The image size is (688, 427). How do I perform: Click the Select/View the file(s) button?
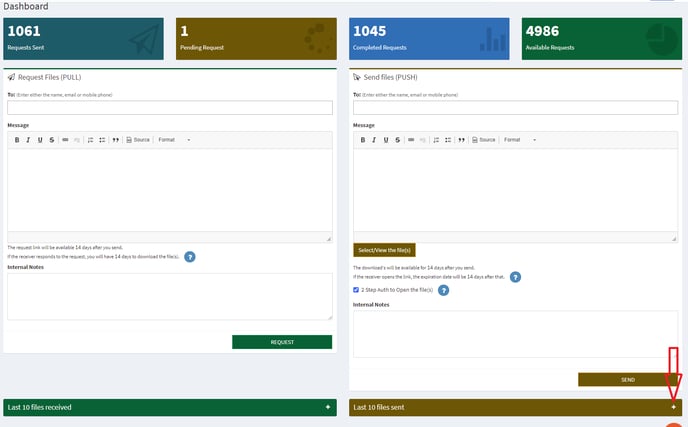(x=385, y=250)
